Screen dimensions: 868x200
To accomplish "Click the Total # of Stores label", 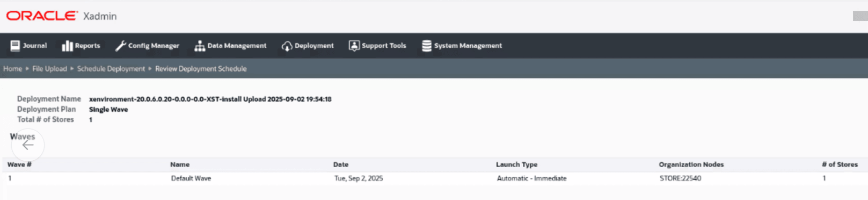I will point(46,119).
